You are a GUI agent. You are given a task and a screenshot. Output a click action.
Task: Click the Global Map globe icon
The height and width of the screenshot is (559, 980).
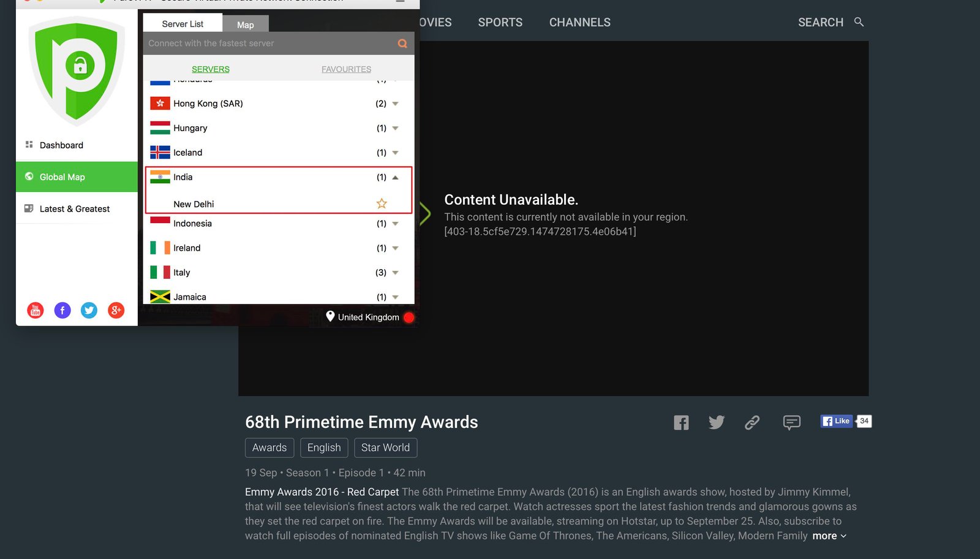[29, 177]
